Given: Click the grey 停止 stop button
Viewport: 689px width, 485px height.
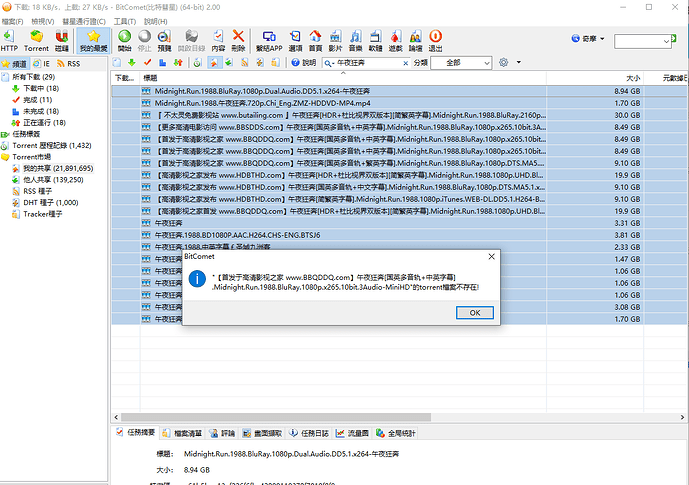Looking at the screenshot, I should coord(144,40).
